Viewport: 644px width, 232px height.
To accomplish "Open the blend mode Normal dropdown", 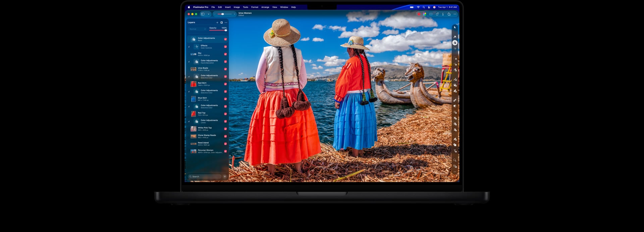I will tap(198, 29).
